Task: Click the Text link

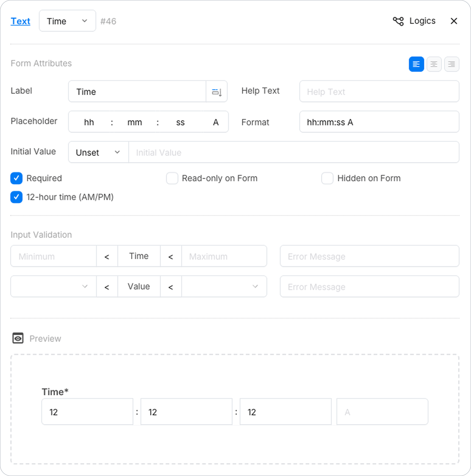Action: coord(20,21)
